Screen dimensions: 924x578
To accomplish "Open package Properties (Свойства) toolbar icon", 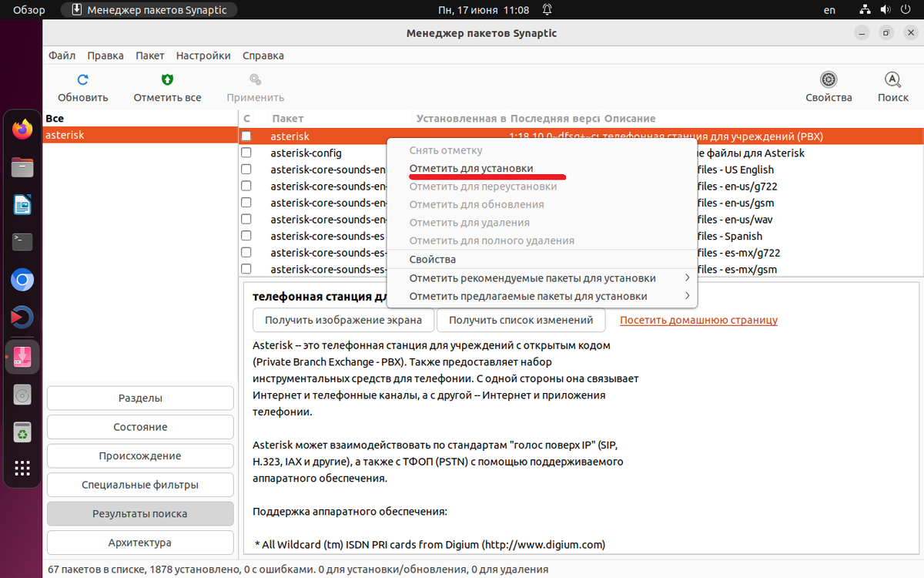I will [829, 79].
